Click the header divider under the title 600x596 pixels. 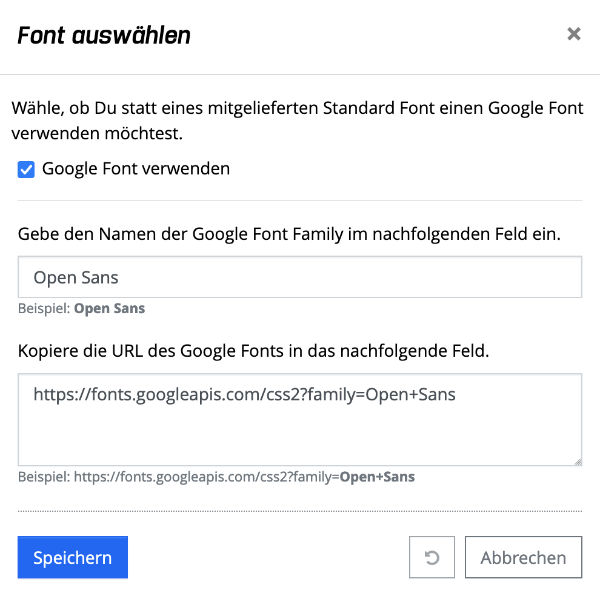[x=299, y=74]
